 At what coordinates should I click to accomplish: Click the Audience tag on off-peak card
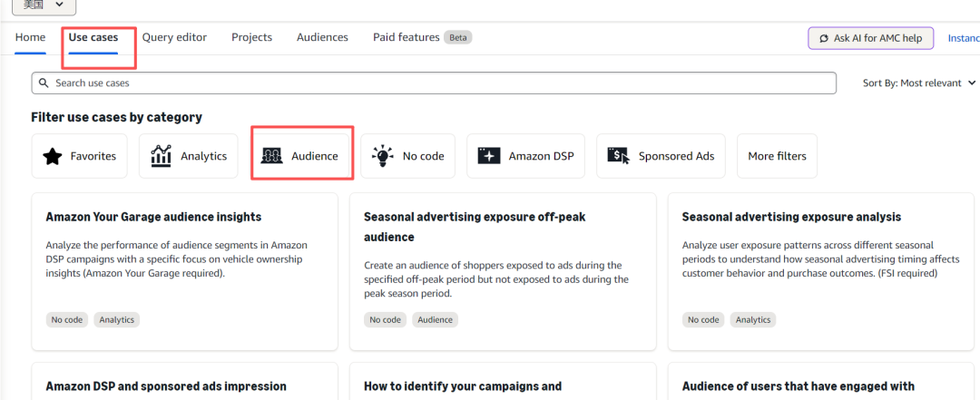(435, 319)
